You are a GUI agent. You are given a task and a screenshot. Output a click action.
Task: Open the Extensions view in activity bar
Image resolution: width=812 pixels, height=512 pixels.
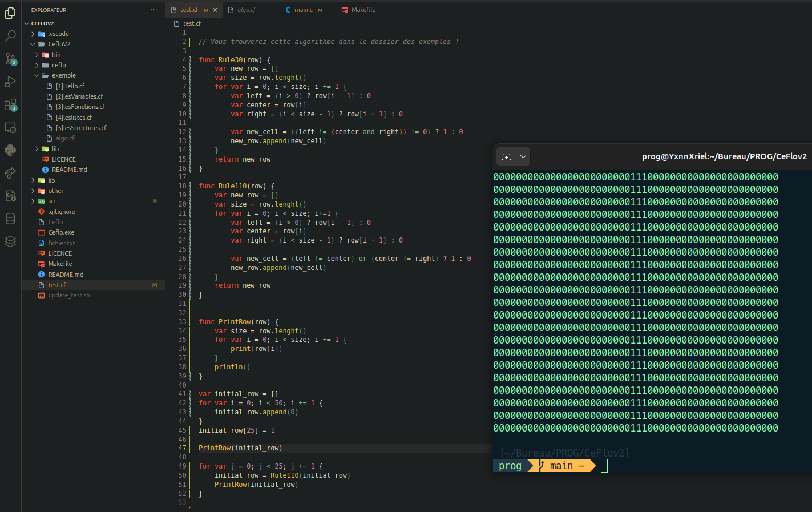(x=10, y=105)
